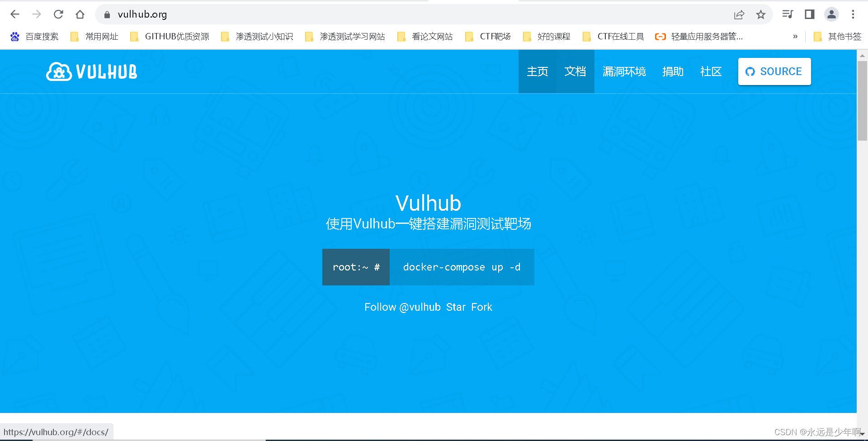Open the 其他书签 folder

coord(837,37)
